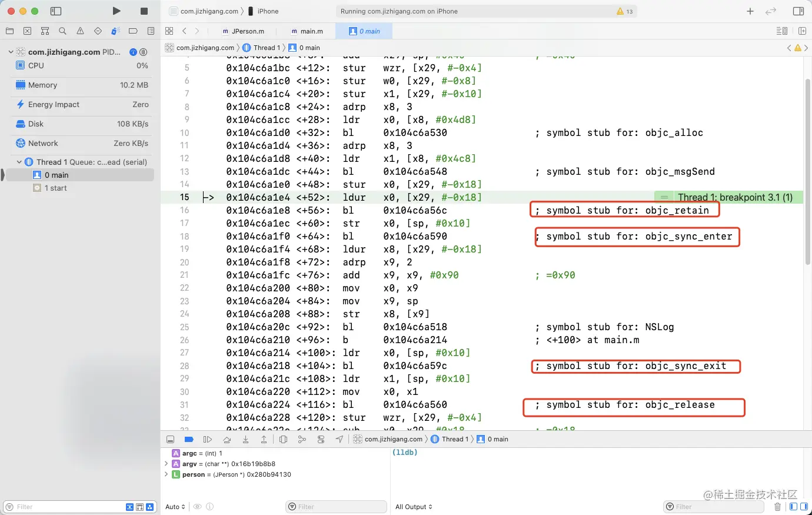Image resolution: width=812 pixels, height=515 pixels.
Task: Open the Report navigator icon
Action: coord(151,31)
